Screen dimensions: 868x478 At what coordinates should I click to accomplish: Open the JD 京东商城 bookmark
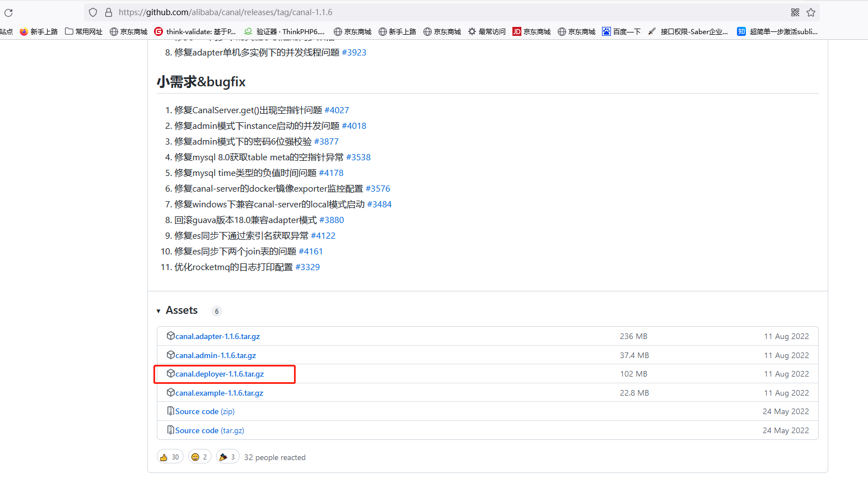(x=531, y=32)
